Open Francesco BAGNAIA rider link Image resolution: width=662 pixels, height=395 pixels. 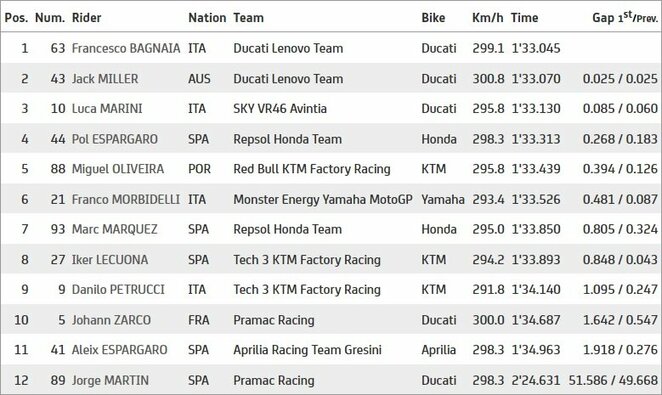click(x=126, y=48)
